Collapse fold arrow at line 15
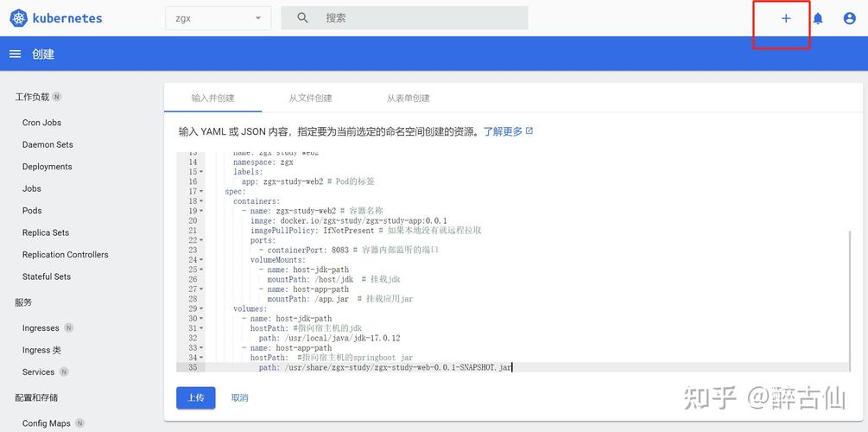The width and height of the screenshot is (868, 432). (x=201, y=172)
